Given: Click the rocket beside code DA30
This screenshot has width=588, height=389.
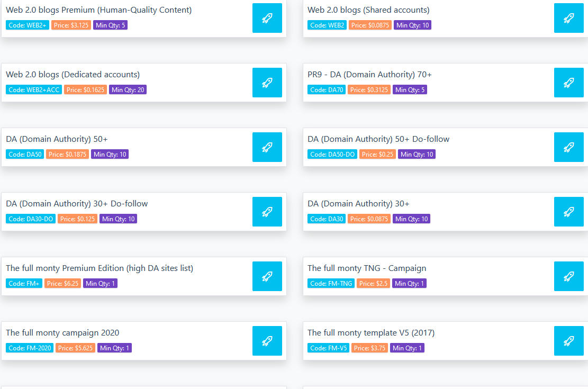Looking at the screenshot, I should point(568,212).
